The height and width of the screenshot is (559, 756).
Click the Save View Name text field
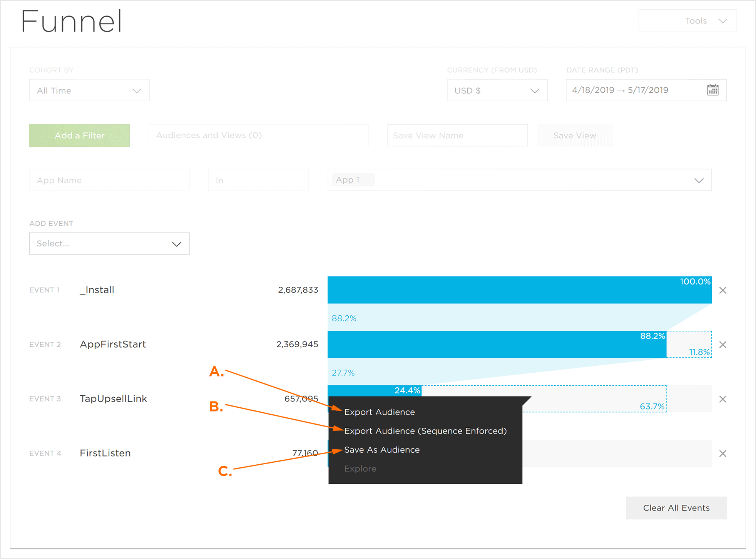[457, 136]
